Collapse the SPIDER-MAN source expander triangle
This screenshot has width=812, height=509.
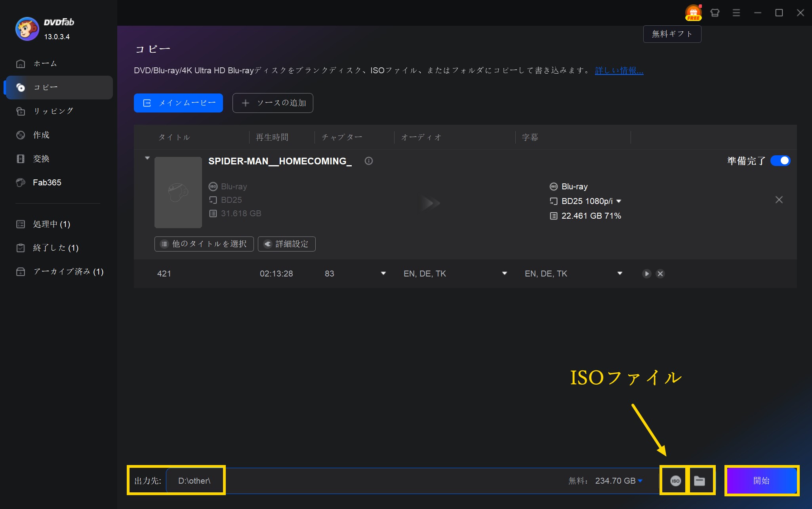tap(147, 158)
